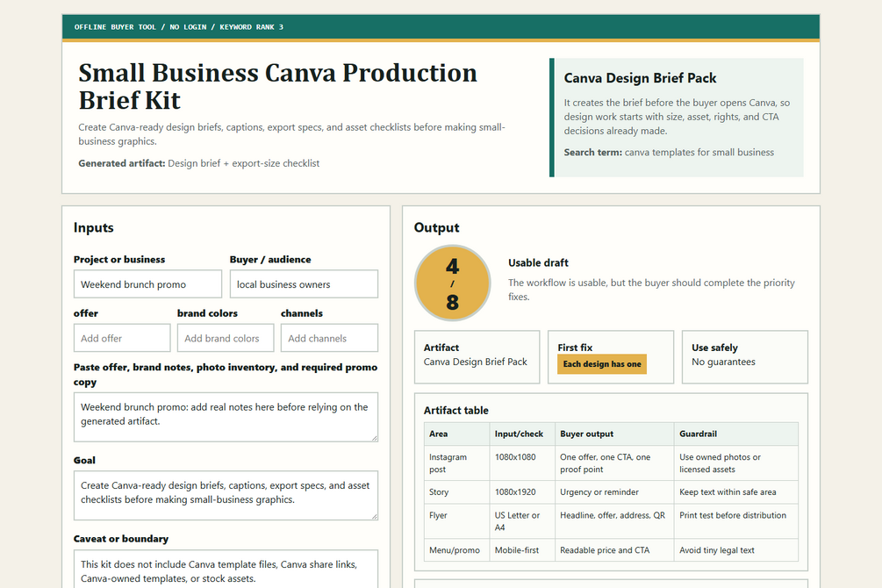The image size is (882, 588).
Task: Click 'One offer, one CTA, one proof point'
Action: click(x=614, y=463)
